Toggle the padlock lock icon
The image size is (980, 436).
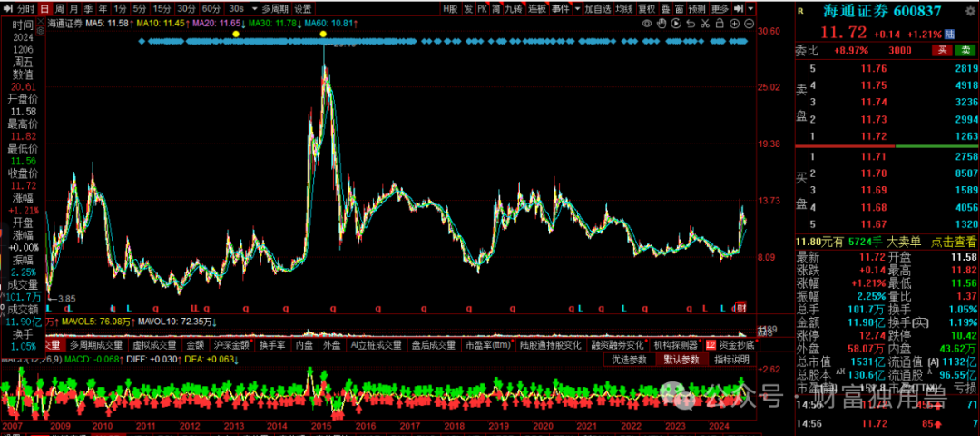[x=720, y=23]
